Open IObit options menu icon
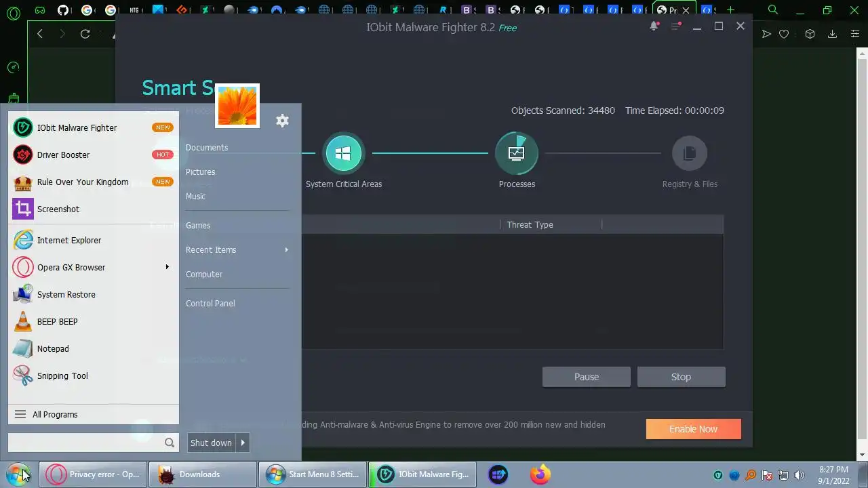Viewport: 868px width, 488px height. tap(675, 26)
